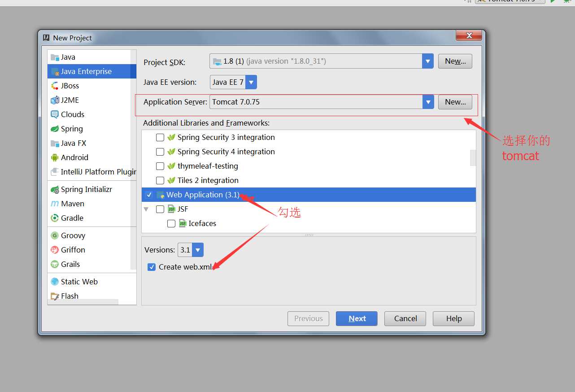Screen dimensions: 575x392
Task: Close the New Project dialog
Action: tap(469, 35)
